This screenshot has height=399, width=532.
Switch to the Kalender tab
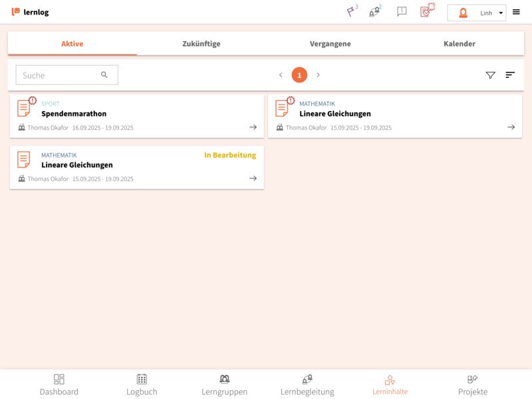tap(459, 44)
